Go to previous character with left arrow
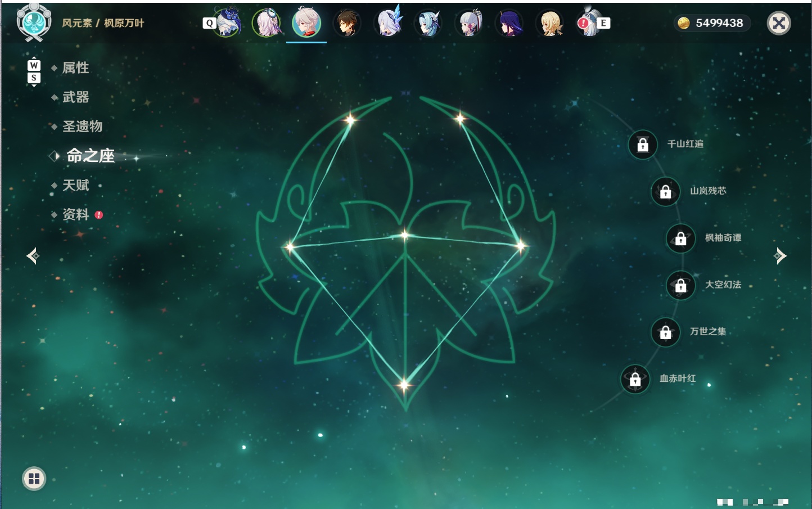Viewport: 812px width, 509px height. 33,256
